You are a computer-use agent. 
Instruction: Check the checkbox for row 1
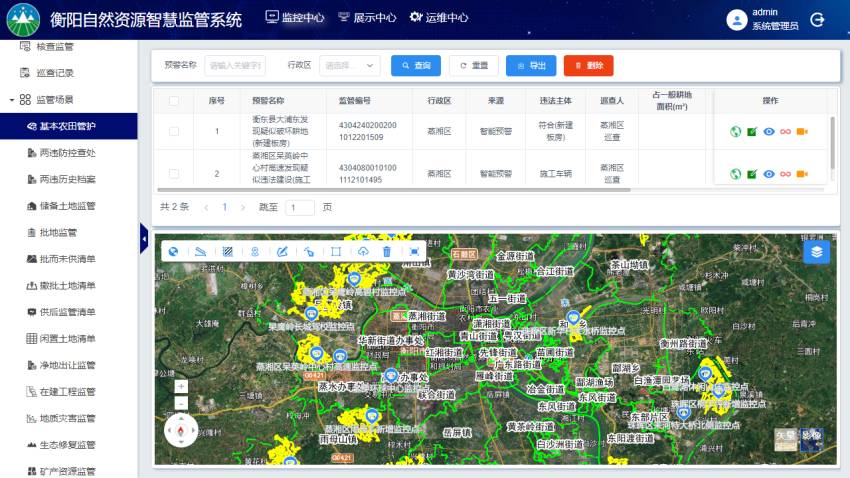174,131
